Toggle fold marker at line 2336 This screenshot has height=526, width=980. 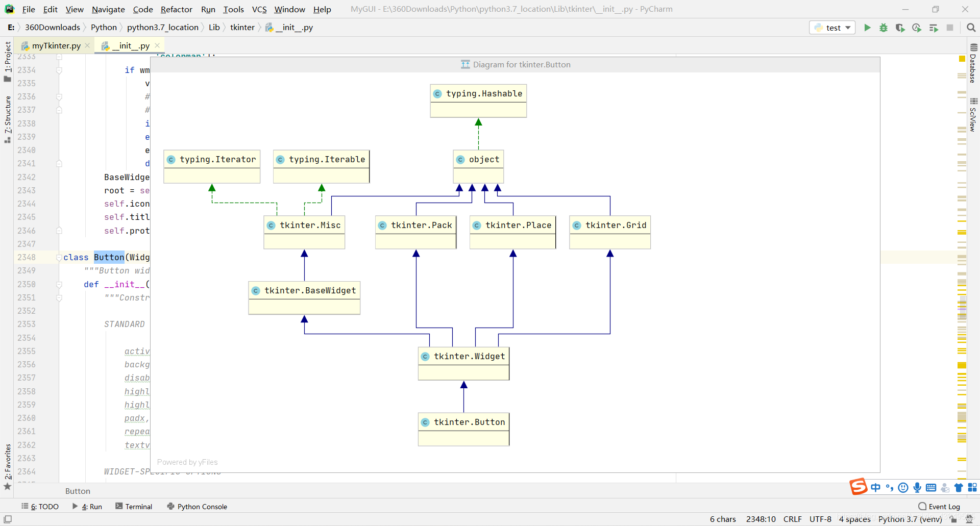point(59,97)
